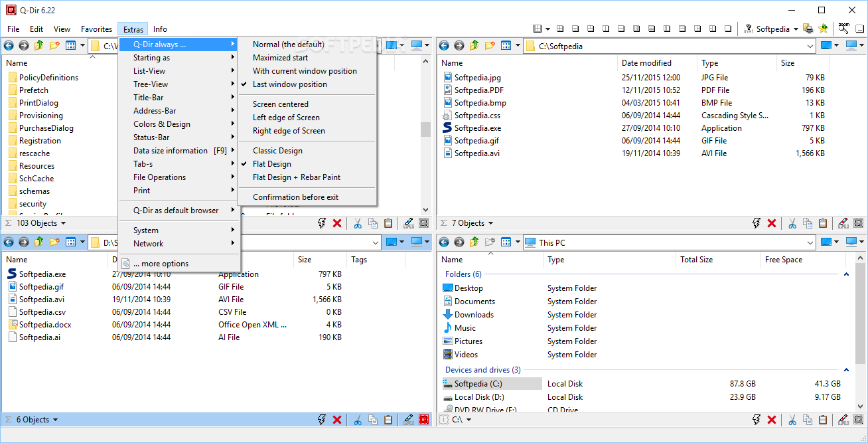The width and height of the screenshot is (868, 443).
Task: Open the File menu
Action: point(13,29)
